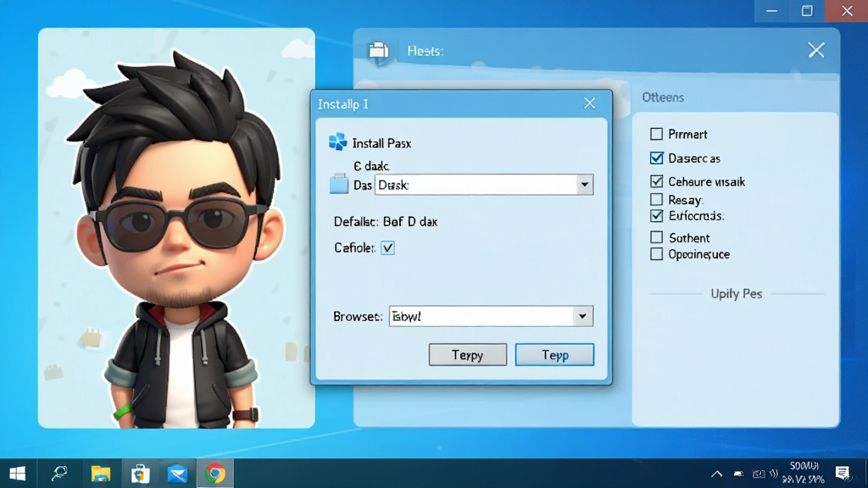
Task: Show hidden system tray icons
Action: (x=717, y=474)
